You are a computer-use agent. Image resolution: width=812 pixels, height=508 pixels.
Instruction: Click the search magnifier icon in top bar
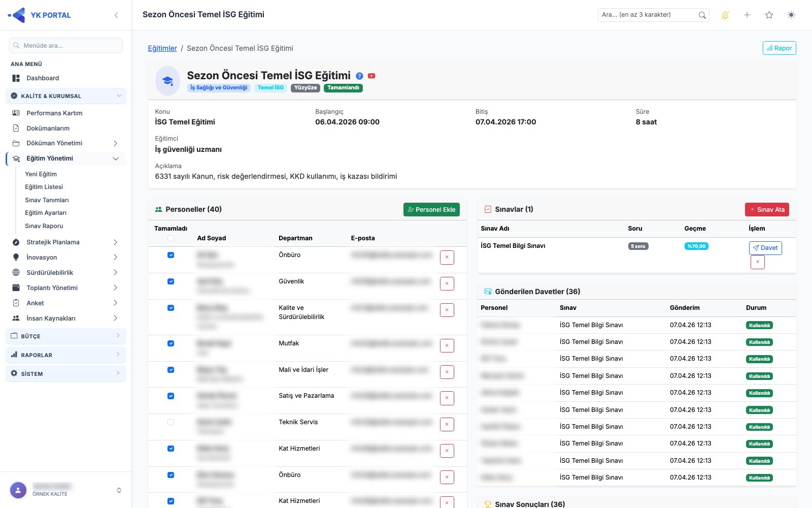coord(702,15)
